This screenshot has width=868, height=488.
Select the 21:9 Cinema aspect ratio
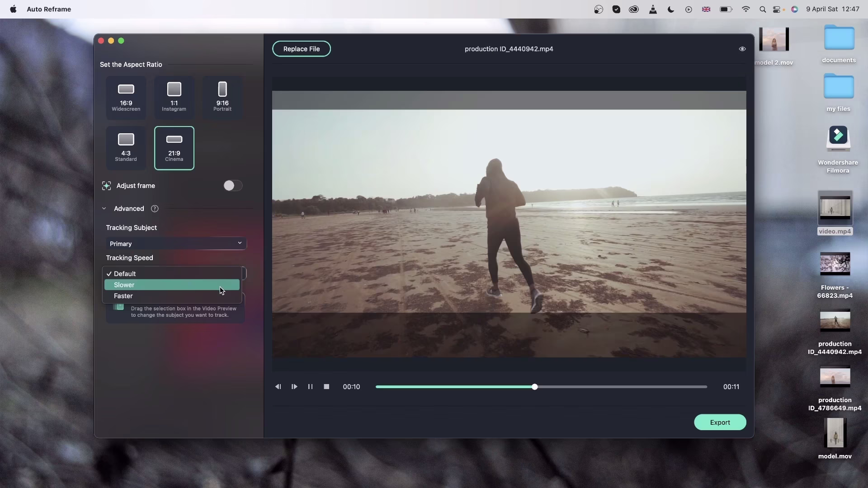coord(174,148)
